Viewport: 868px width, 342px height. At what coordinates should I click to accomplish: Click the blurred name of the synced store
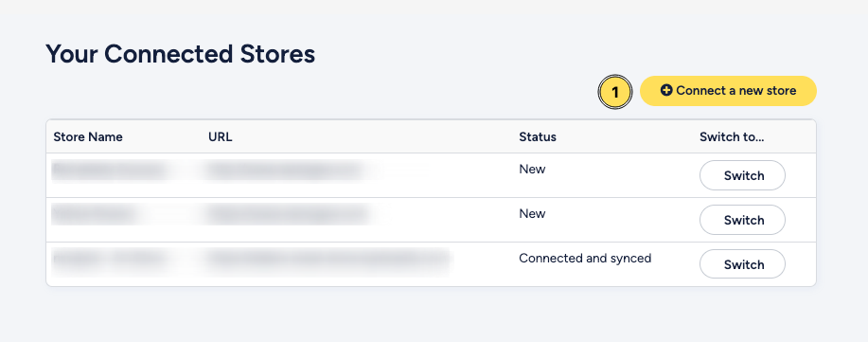pyautogui.click(x=110, y=259)
